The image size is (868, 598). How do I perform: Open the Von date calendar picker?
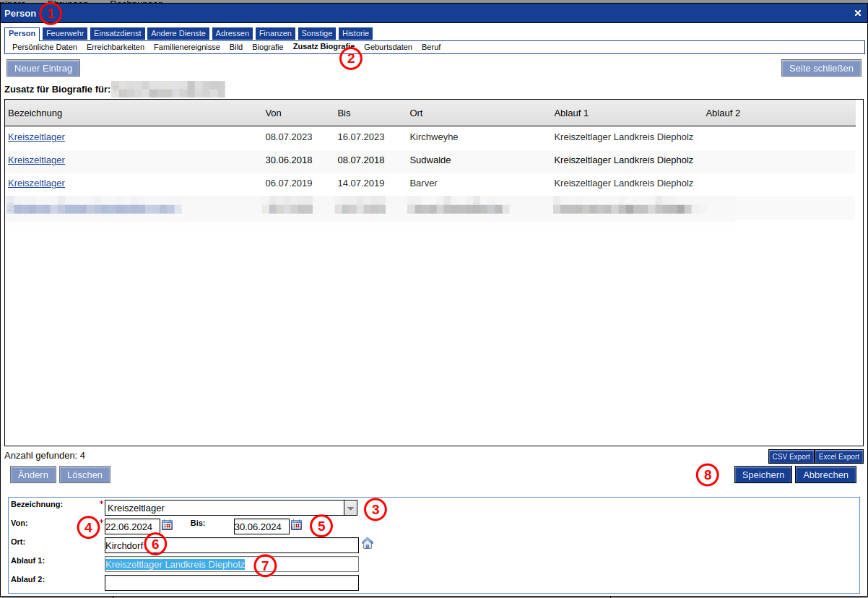[x=168, y=525]
